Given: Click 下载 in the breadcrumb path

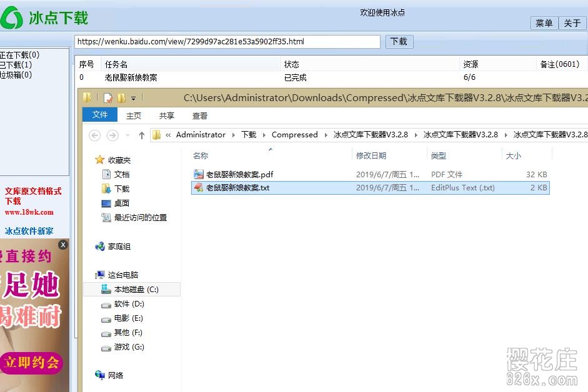Looking at the screenshot, I should (x=249, y=135).
